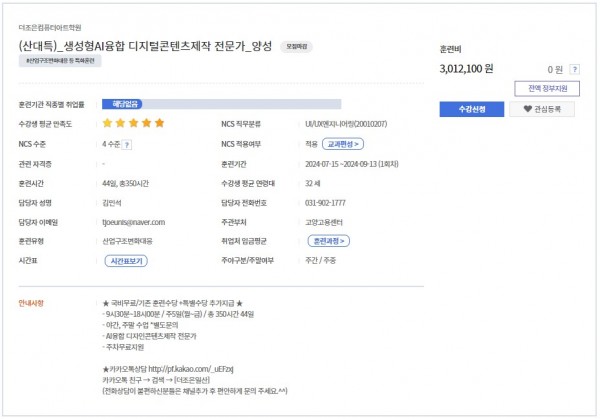The image size is (600, 419).
Task: Open 훈련과정 wage average link
Action: point(329,241)
